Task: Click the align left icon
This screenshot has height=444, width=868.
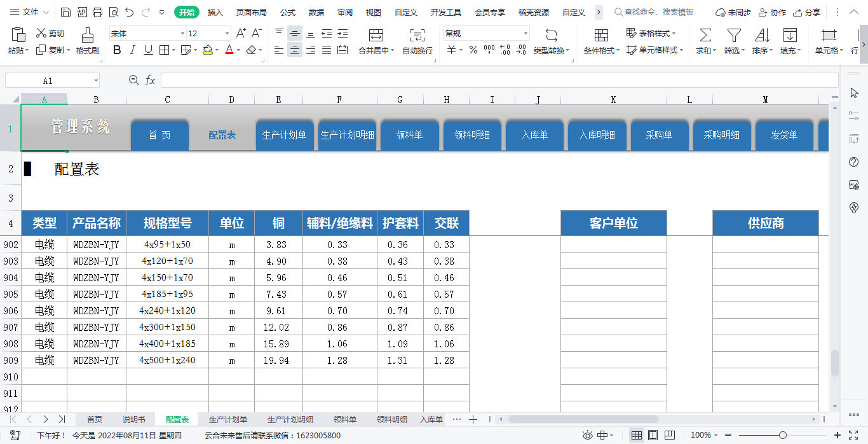Action: 279,50
